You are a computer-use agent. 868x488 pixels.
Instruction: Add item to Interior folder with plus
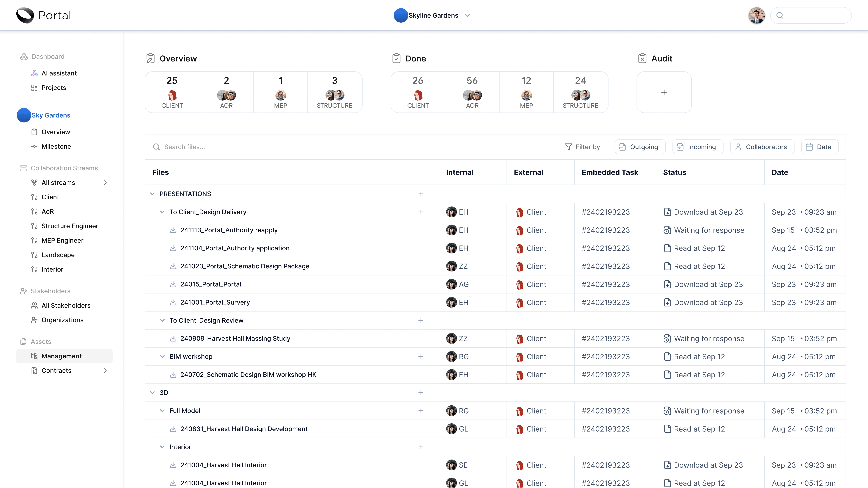click(421, 447)
